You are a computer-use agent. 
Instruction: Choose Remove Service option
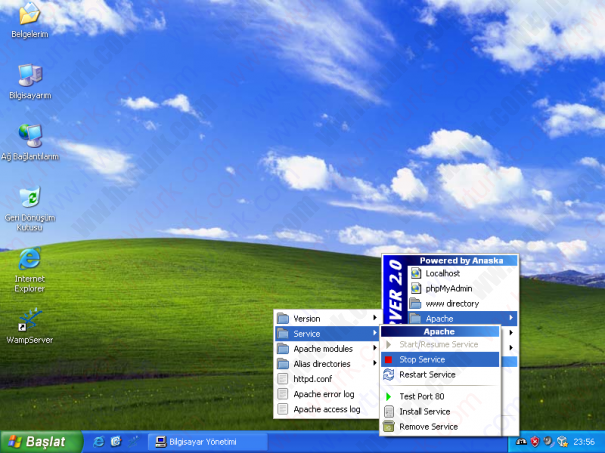pos(440,427)
